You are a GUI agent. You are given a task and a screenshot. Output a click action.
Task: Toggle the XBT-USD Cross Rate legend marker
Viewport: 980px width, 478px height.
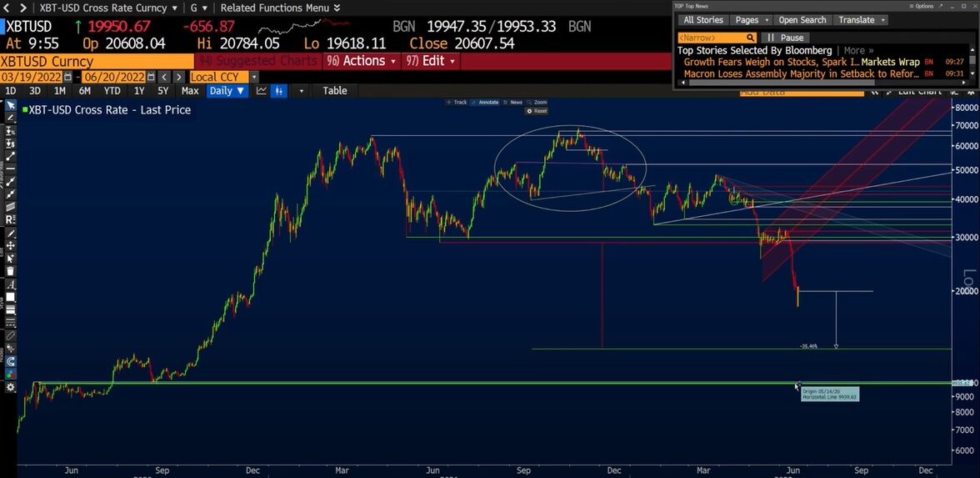tap(25, 110)
